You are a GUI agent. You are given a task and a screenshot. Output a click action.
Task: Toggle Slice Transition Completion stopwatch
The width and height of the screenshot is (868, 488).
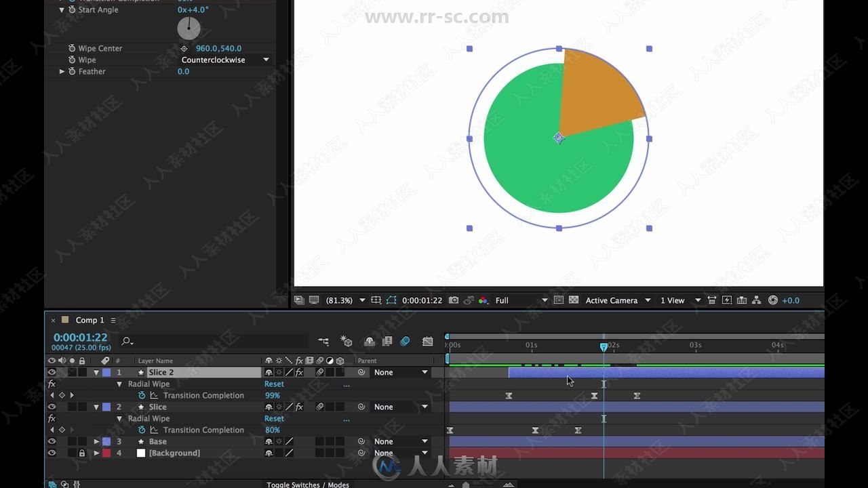[x=142, y=430]
